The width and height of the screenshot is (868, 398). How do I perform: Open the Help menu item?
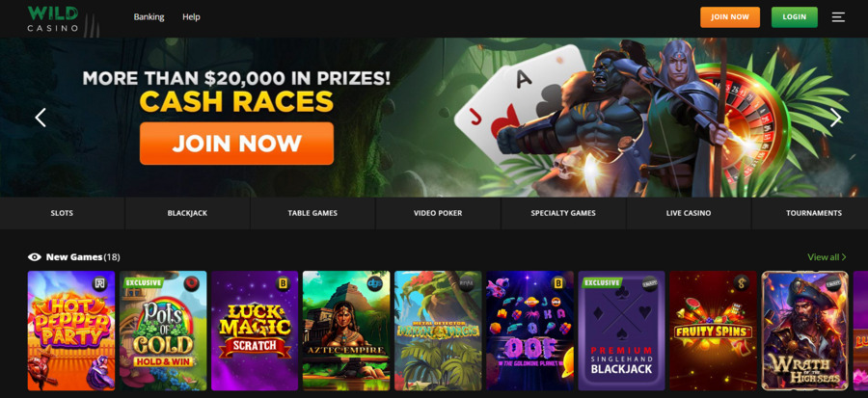point(191,17)
